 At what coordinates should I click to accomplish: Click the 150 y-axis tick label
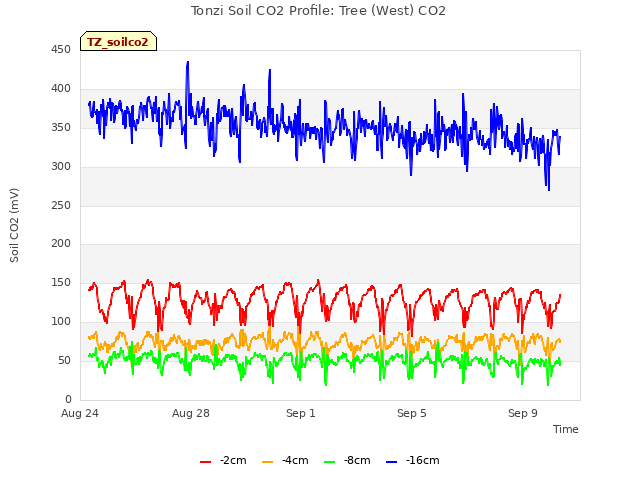[x=61, y=282]
